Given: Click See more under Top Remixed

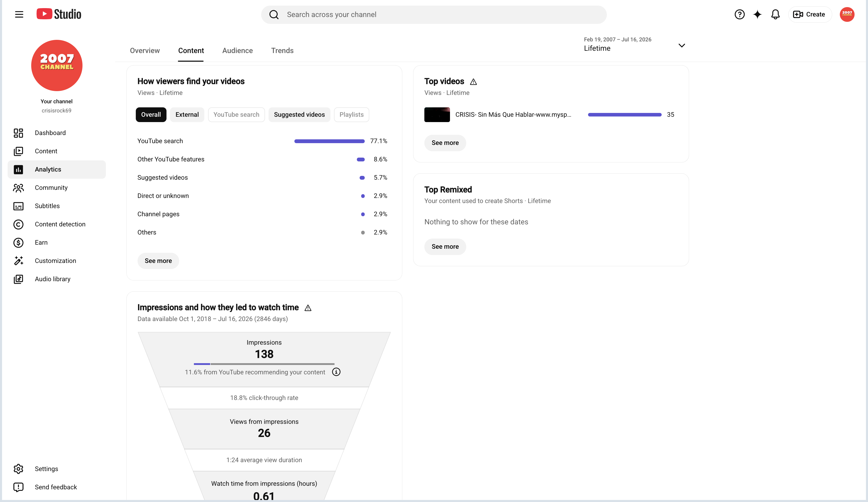Looking at the screenshot, I should (445, 247).
